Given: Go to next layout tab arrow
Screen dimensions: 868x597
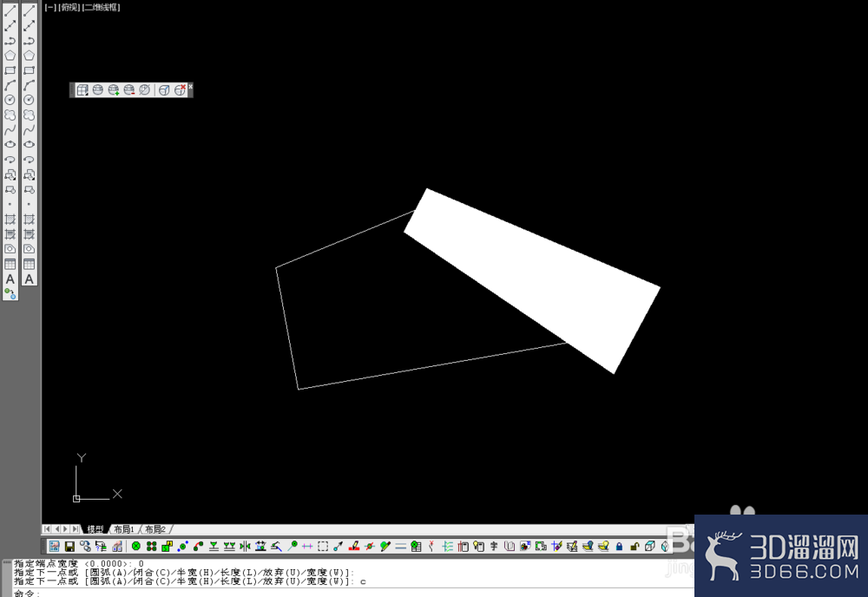Looking at the screenshot, I should [x=65, y=529].
